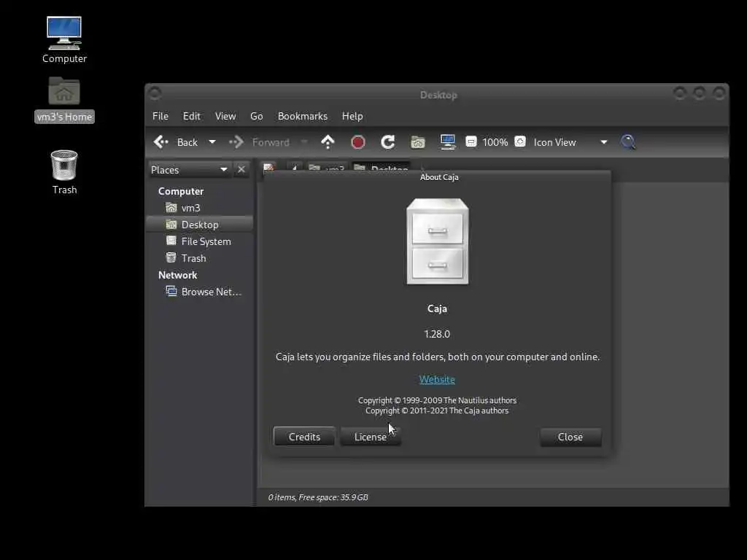Close the Places side pane
The height and width of the screenshot is (560, 747).
coord(241,169)
